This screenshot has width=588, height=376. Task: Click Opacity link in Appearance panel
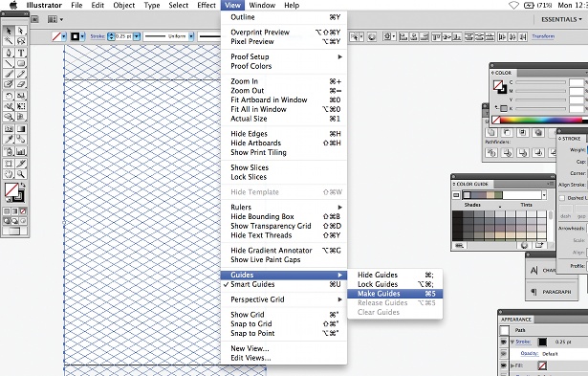click(529, 353)
